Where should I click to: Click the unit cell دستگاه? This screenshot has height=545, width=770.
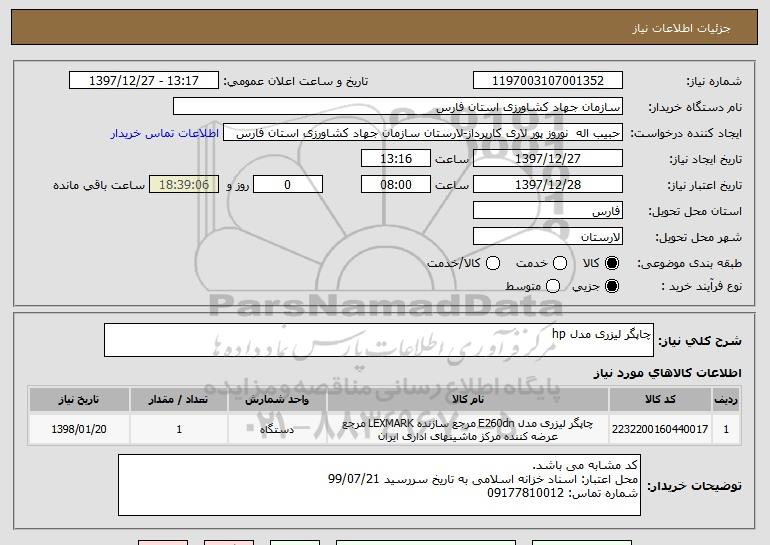277,429
